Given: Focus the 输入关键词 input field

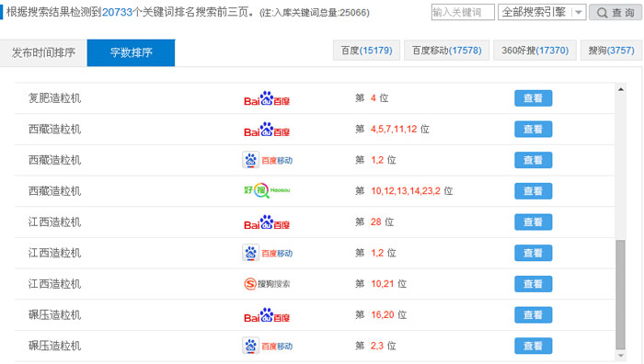Looking at the screenshot, I should coord(463,12).
